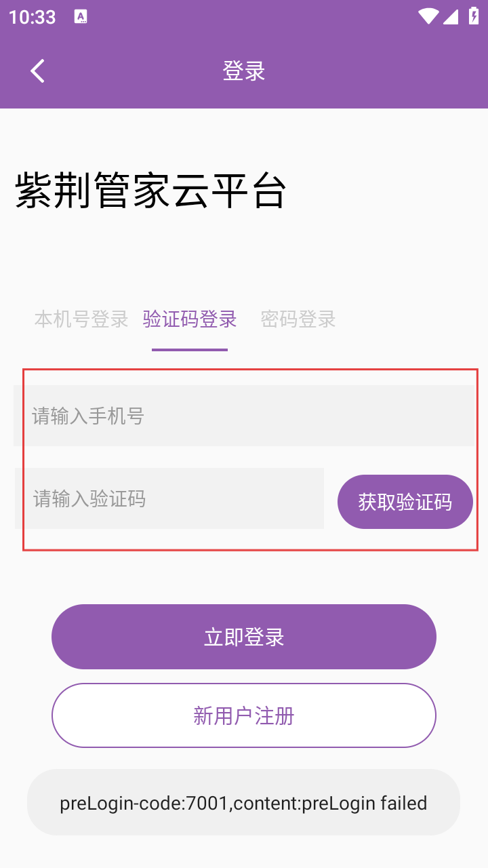Click blank space below the toast message
The height and width of the screenshot is (868, 488).
244,851
